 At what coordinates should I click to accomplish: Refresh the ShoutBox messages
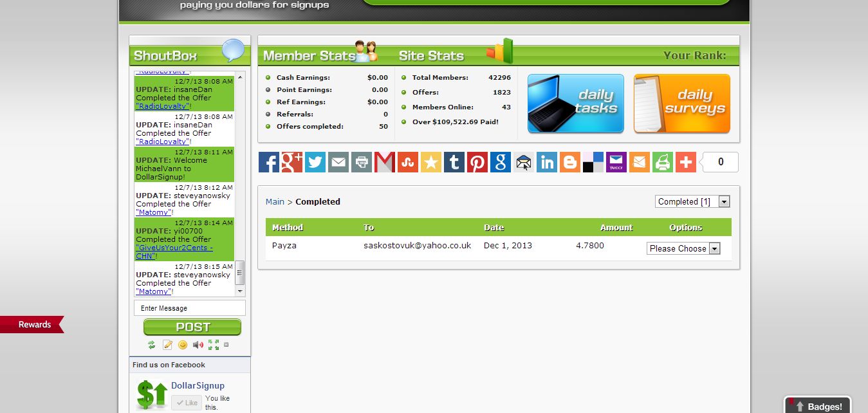point(152,345)
